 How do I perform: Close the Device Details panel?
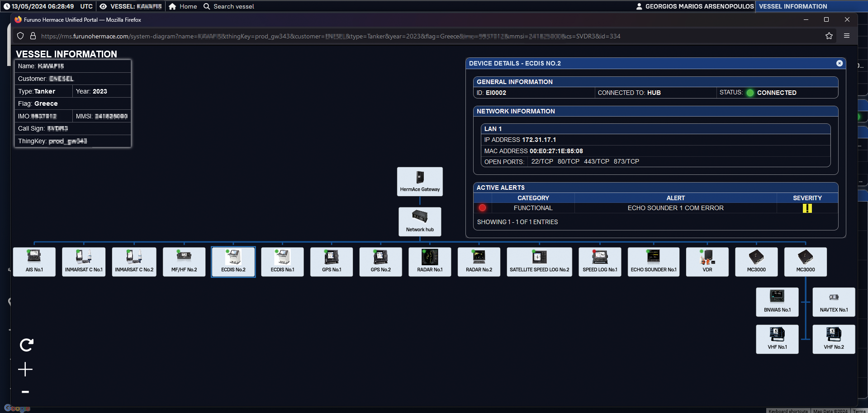[x=840, y=63]
